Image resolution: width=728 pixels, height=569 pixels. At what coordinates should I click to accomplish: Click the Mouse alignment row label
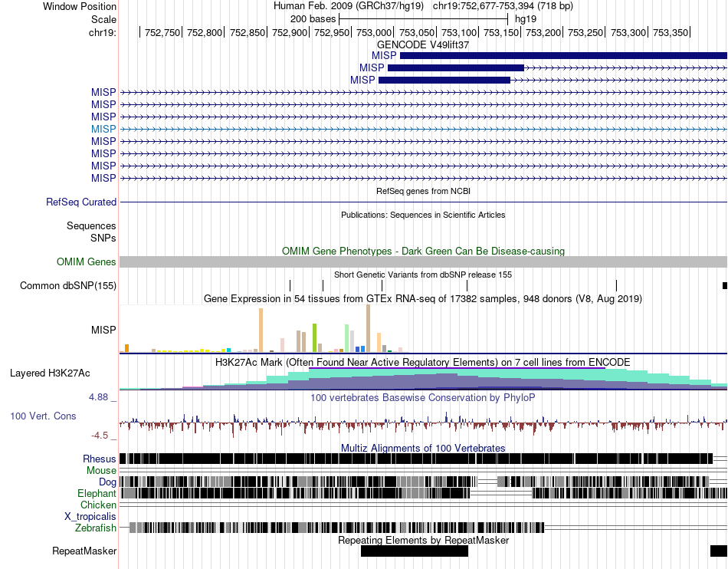(x=101, y=471)
